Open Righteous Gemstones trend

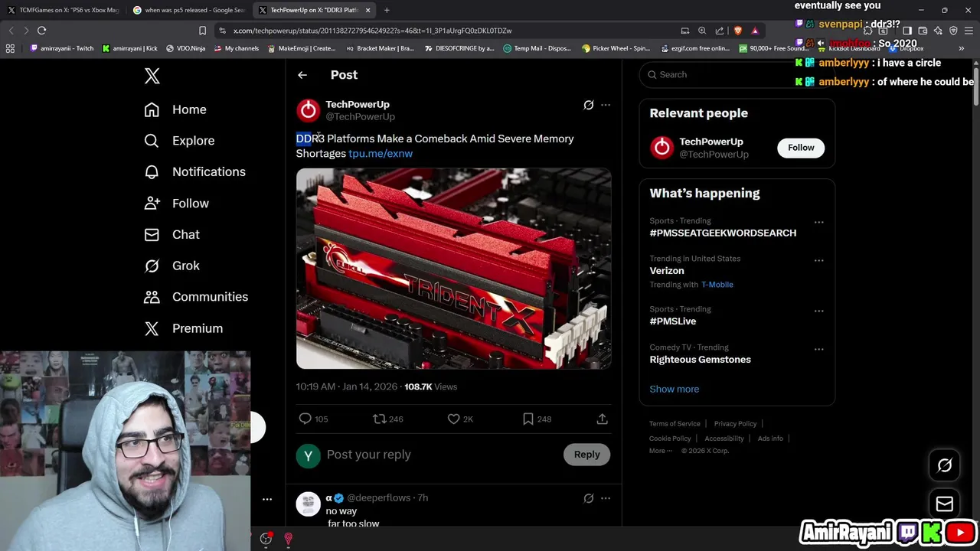coord(700,360)
